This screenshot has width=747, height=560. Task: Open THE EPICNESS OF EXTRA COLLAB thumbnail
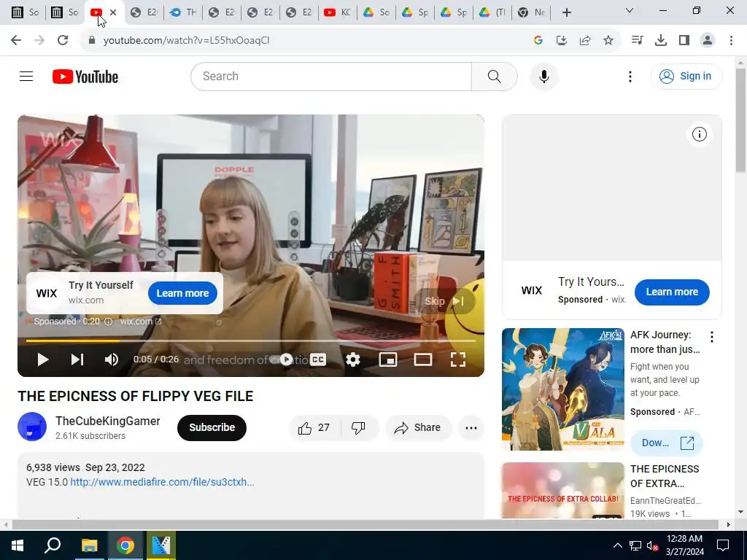point(562,490)
